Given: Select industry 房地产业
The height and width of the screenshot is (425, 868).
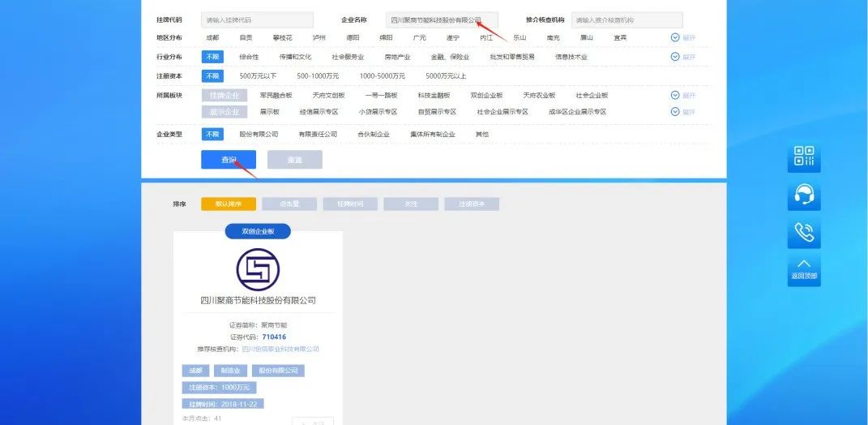Looking at the screenshot, I should point(397,57).
